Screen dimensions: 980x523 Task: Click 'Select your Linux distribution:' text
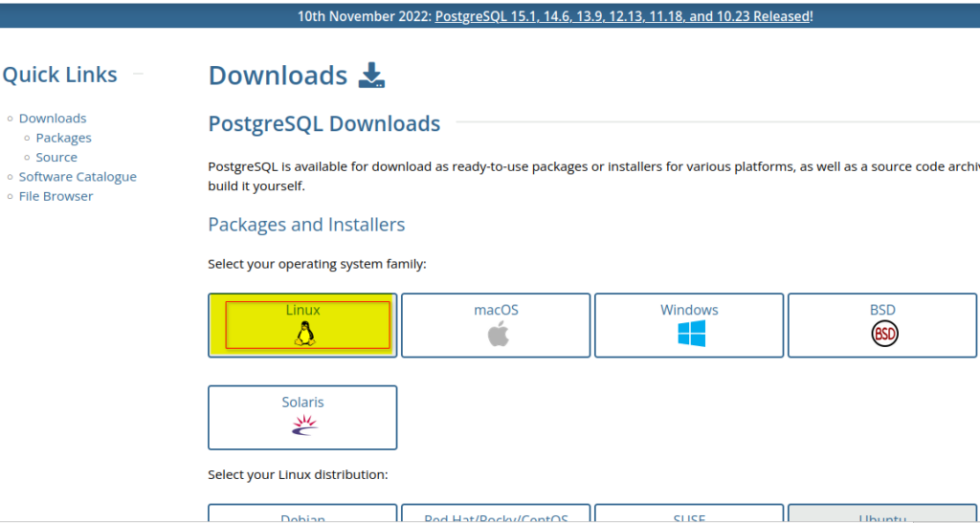pos(299,474)
